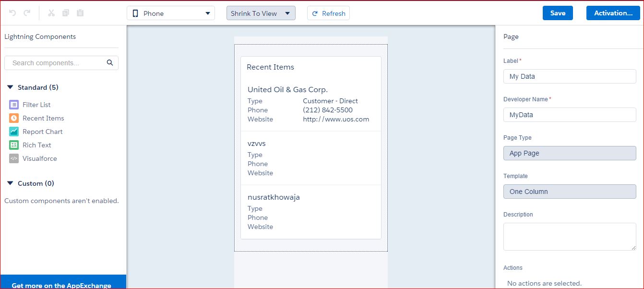
Task: Select the Recent Items label in sidebar
Action: [x=43, y=118]
